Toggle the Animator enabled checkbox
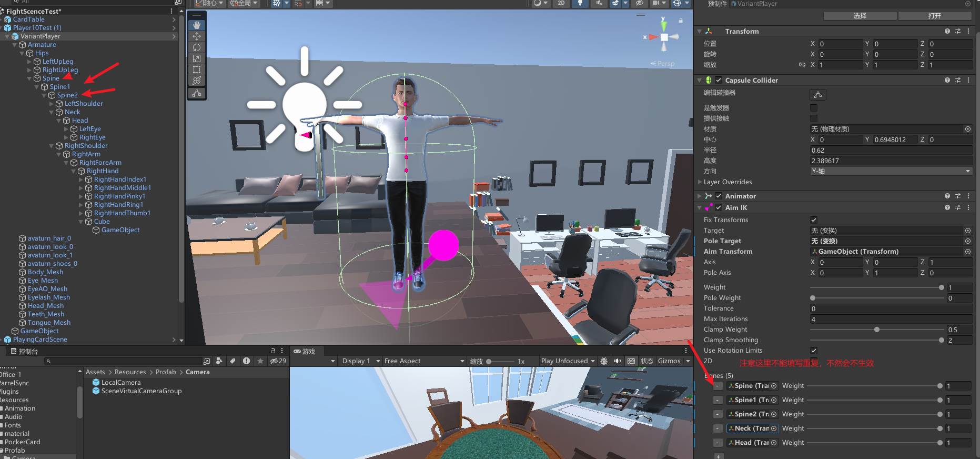 [719, 196]
